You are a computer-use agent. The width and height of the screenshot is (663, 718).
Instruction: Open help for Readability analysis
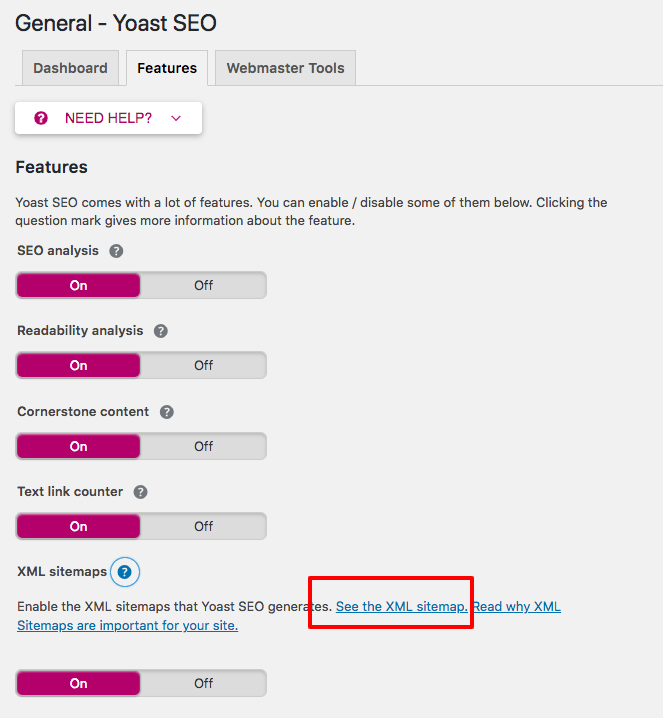click(161, 331)
